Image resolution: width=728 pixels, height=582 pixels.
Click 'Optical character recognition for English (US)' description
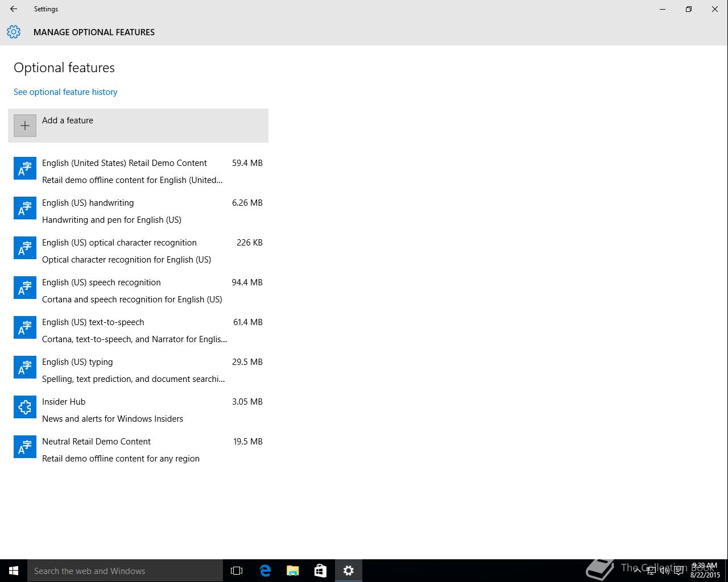coord(126,260)
